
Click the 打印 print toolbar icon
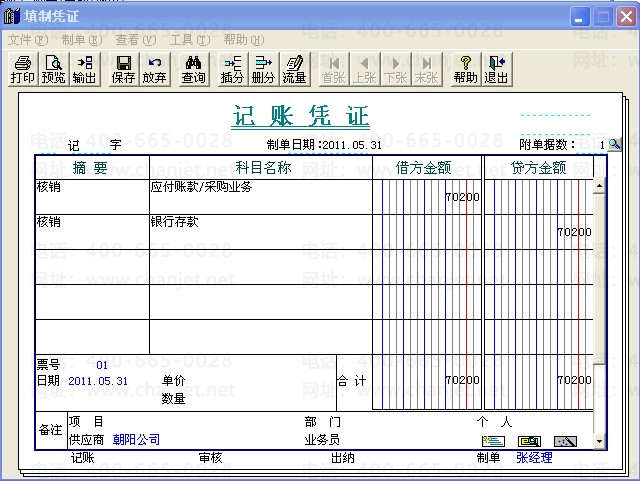tap(22, 69)
